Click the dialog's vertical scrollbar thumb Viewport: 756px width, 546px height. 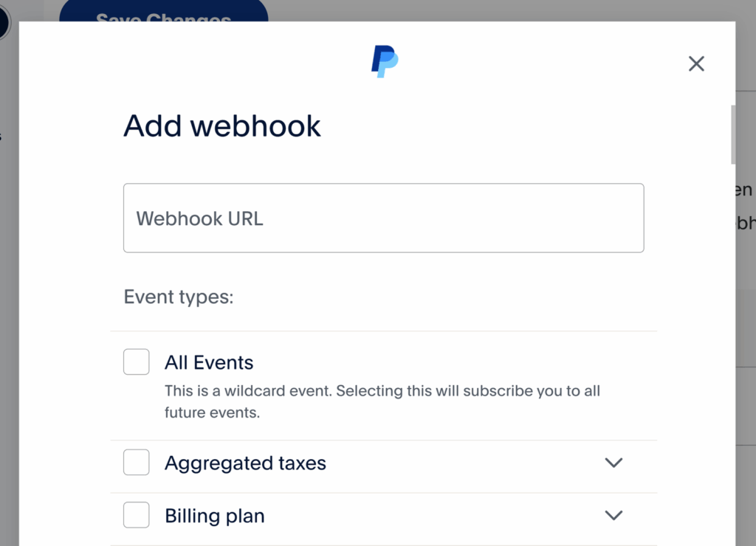pos(732,134)
